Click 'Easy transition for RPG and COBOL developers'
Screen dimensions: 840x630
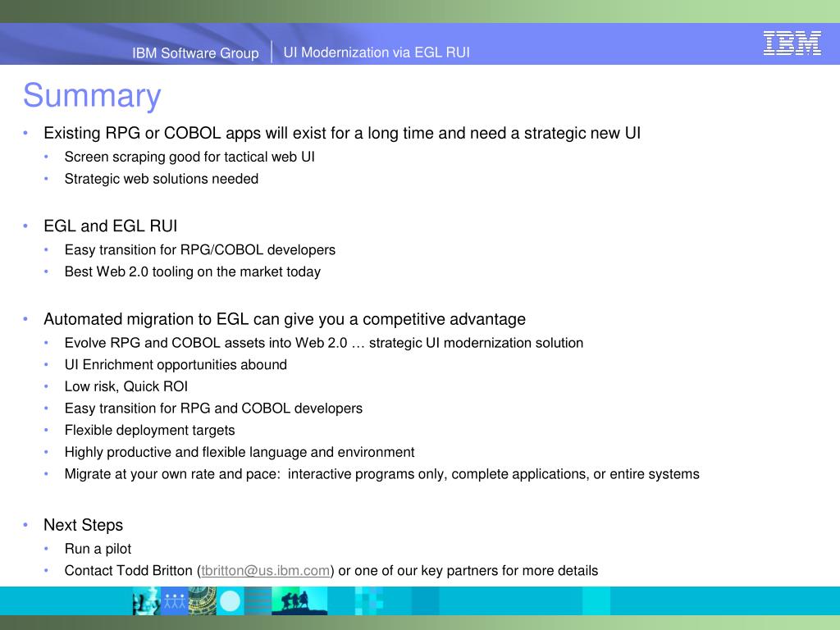click(x=213, y=409)
